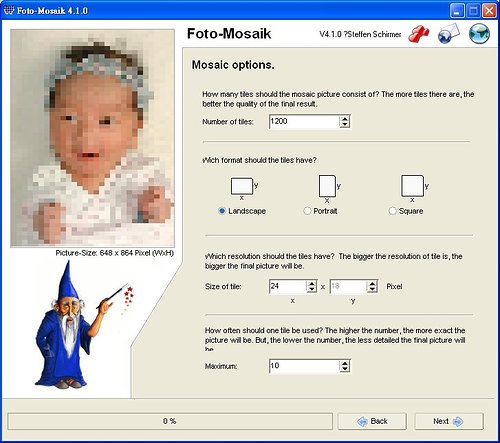Viewport: 500px width, 443px height.
Task: Go to the Next step
Action: [449, 421]
